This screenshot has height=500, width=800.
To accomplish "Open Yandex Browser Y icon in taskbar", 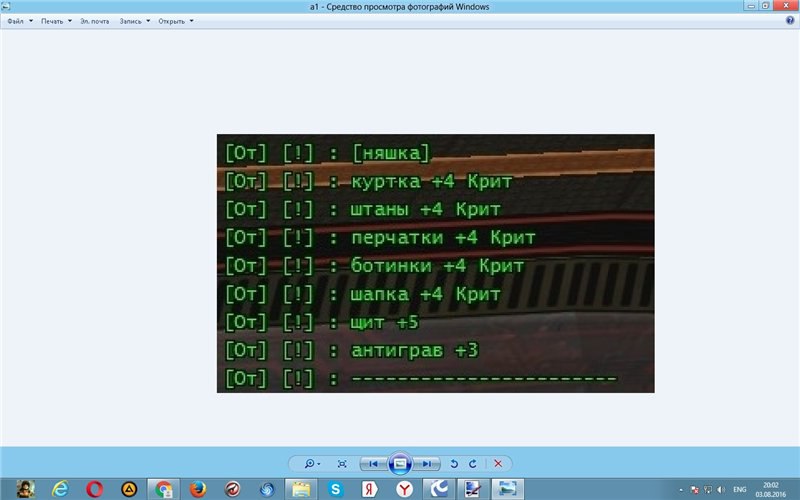I will pyautogui.click(x=405, y=489).
